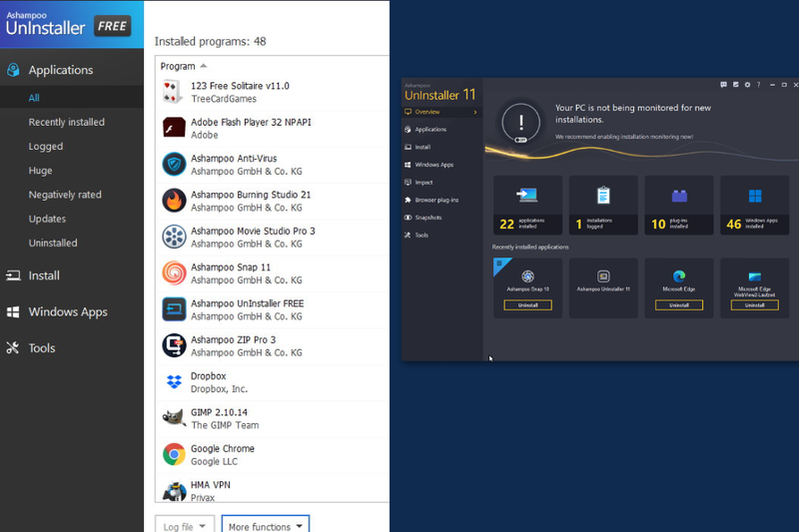This screenshot has height=532, width=799.
Task: Open Applications in UnInstaller 11 sidebar
Action: point(430,130)
